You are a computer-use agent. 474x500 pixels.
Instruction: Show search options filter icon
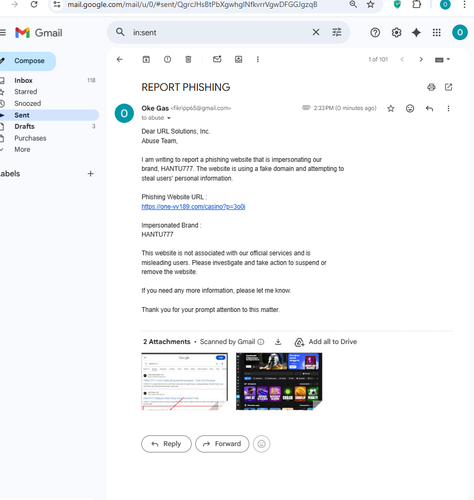click(337, 32)
